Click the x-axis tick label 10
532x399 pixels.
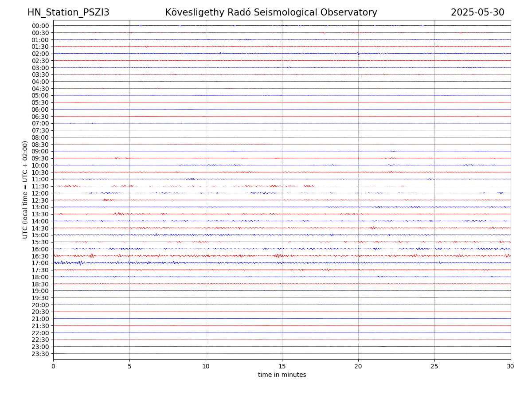pyautogui.click(x=206, y=367)
